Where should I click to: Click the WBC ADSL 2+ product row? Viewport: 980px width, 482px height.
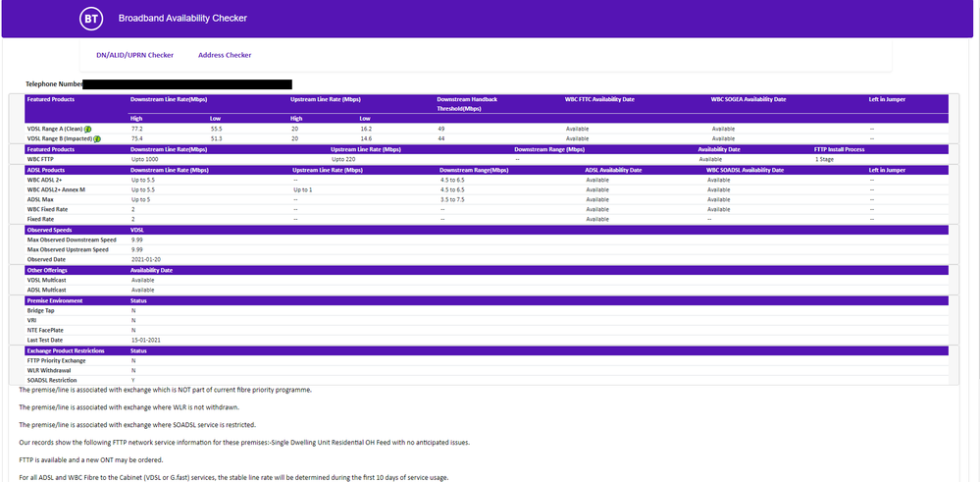click(47, 180)
